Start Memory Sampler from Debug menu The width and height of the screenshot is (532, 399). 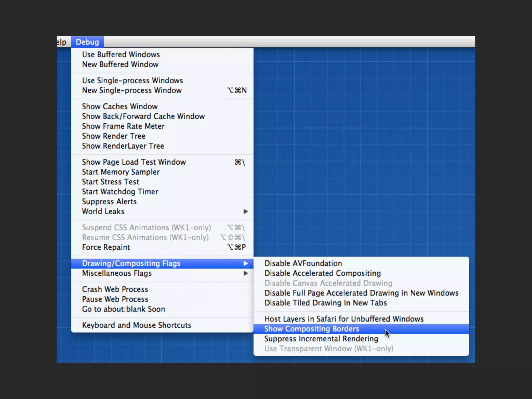pos(121,172)
